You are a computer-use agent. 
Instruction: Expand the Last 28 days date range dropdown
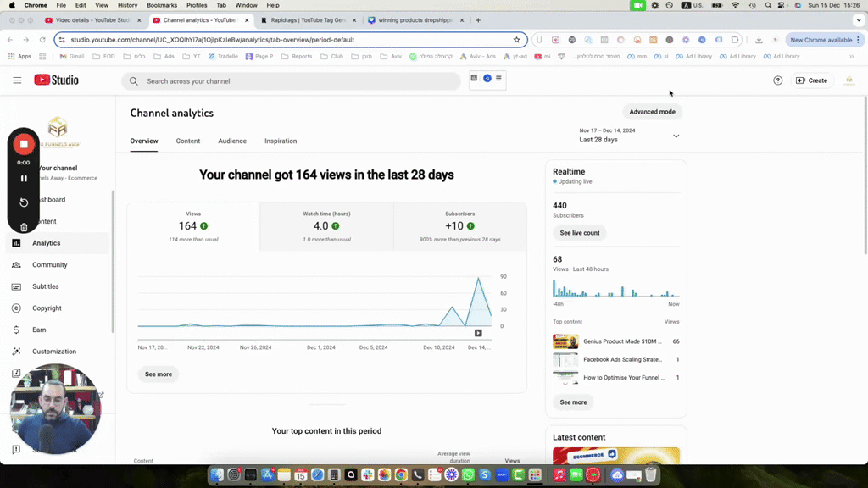point(630,136)
